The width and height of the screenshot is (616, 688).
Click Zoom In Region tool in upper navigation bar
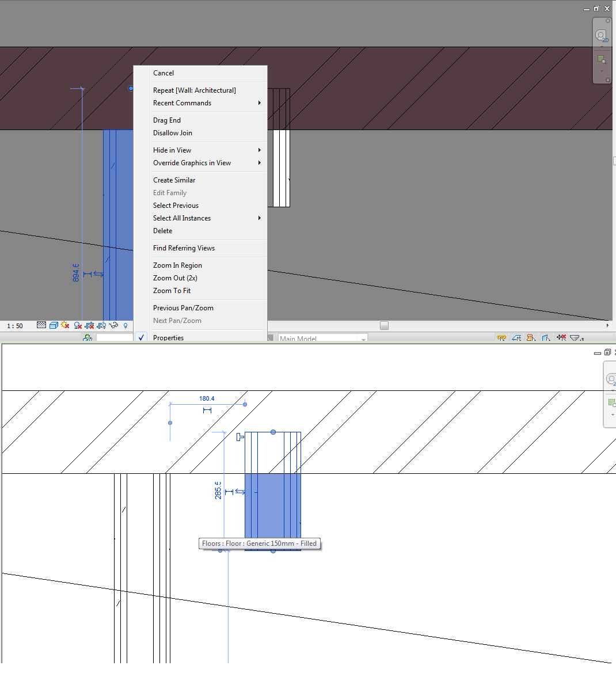click(x=602, y=59)
